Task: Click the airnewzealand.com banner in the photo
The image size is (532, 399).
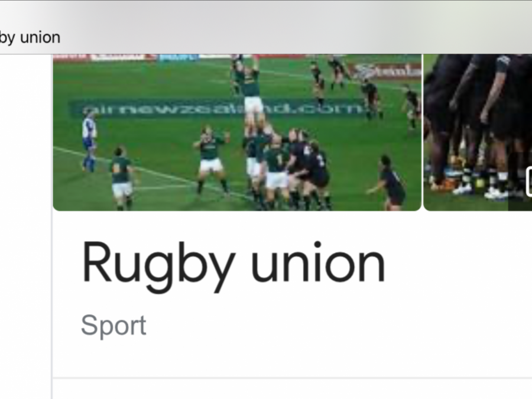Action: [217, 109]
